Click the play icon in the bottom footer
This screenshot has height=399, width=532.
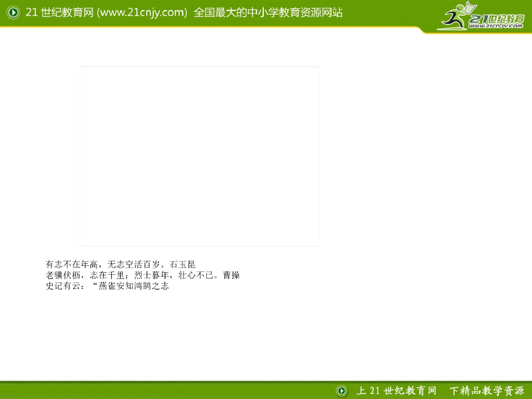coord(342,391)
